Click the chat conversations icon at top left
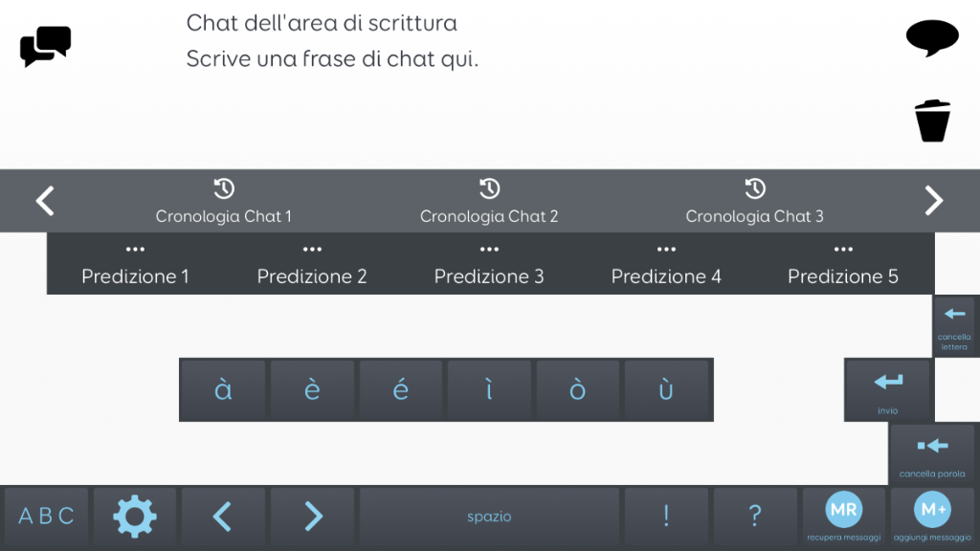Viewport: 980px width, 551px height. coord(46,46)
